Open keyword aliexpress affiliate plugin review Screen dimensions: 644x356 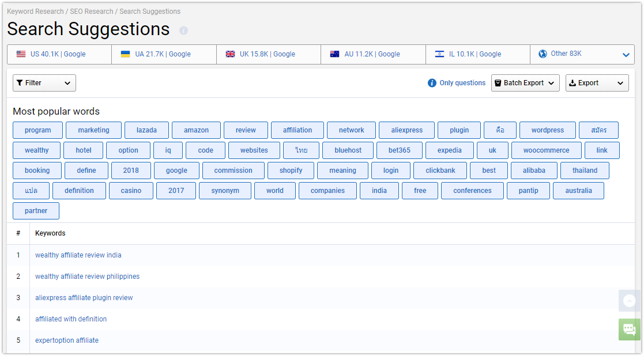click(84, 298)
